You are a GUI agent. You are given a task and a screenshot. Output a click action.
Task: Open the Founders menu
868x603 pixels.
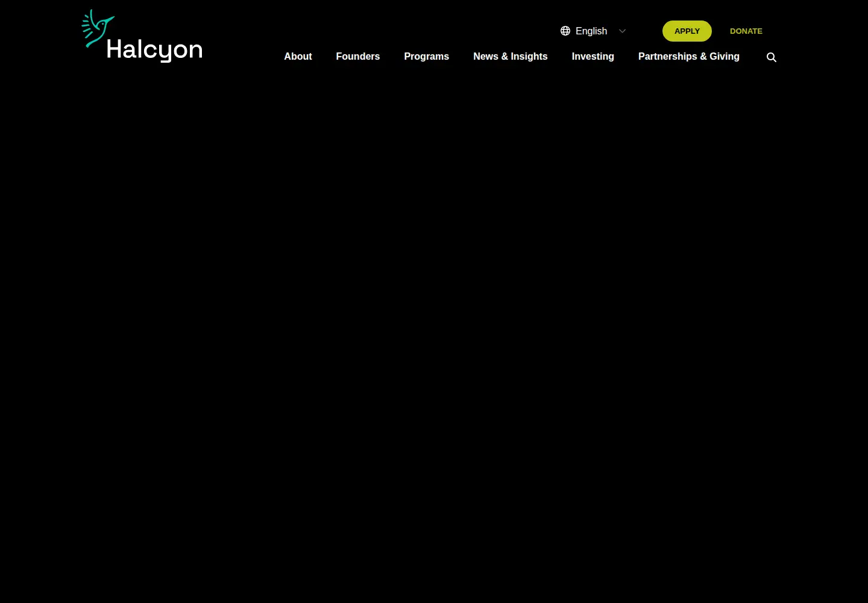(358, 56)
